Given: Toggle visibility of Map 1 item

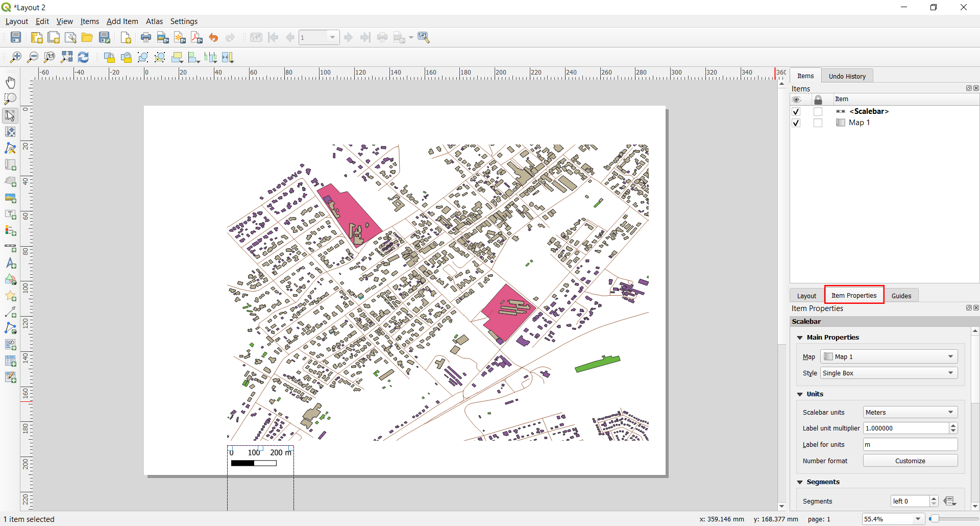Looking at the screenshot, I should coord(796,123).
